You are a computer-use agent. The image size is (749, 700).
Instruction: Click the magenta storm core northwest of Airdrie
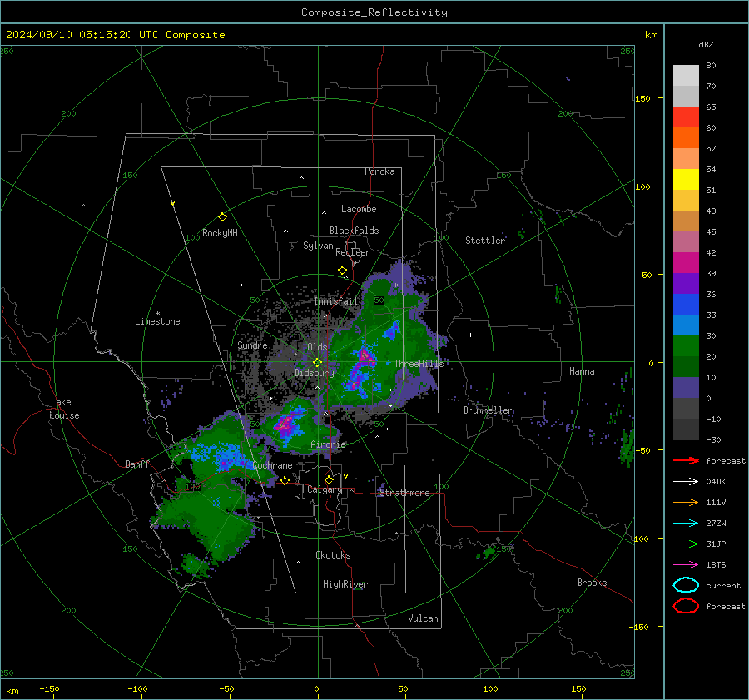tap(285, 424)
